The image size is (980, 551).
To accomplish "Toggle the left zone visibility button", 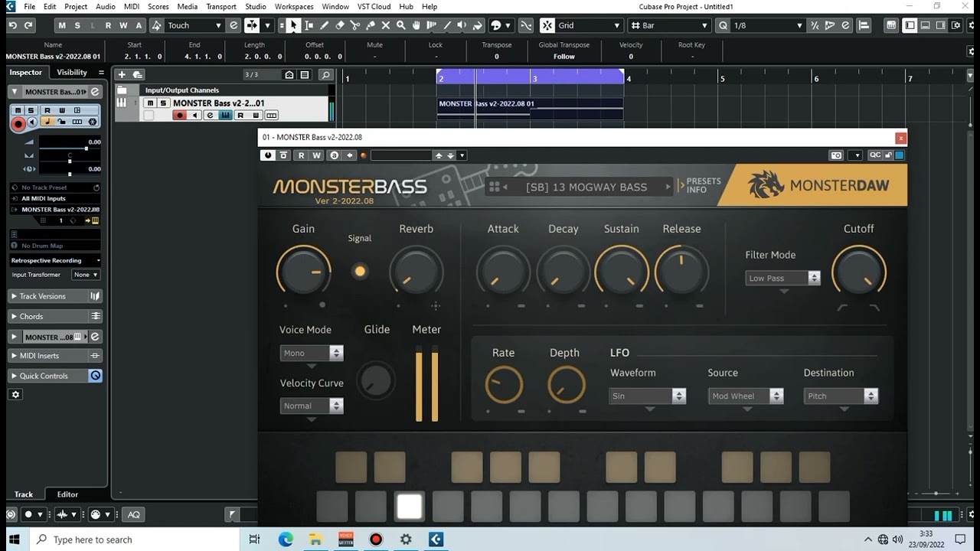I will pos(910,25).
